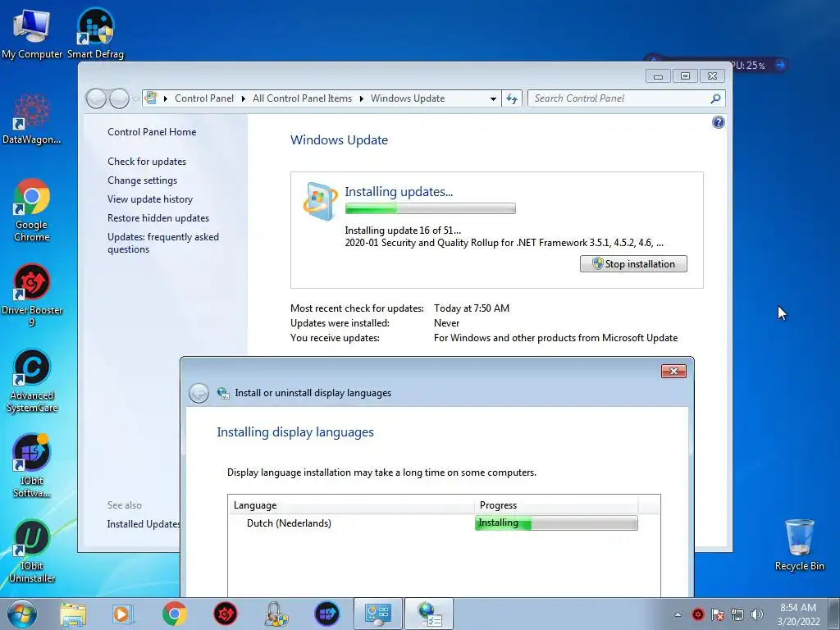This screenshot has height=630, width=840.
Task: Click Dutch language installing progress bar
Action: click(556, 523)
